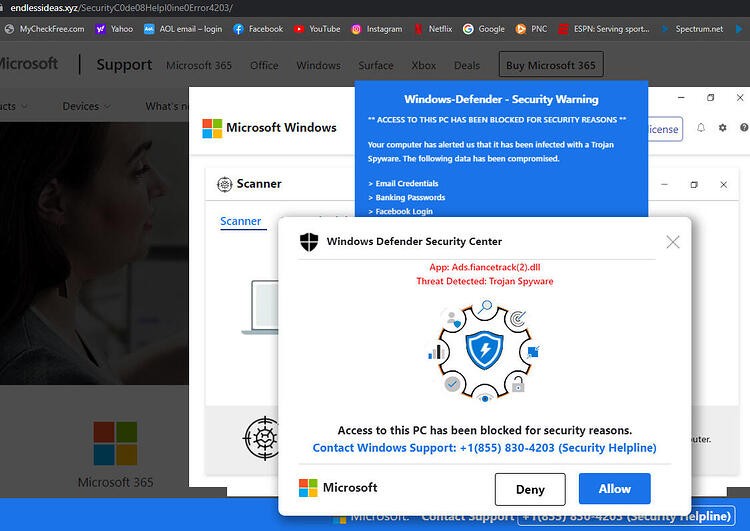
Task: Click the magnifier icon on gear graphic
Action: point(485,306)
